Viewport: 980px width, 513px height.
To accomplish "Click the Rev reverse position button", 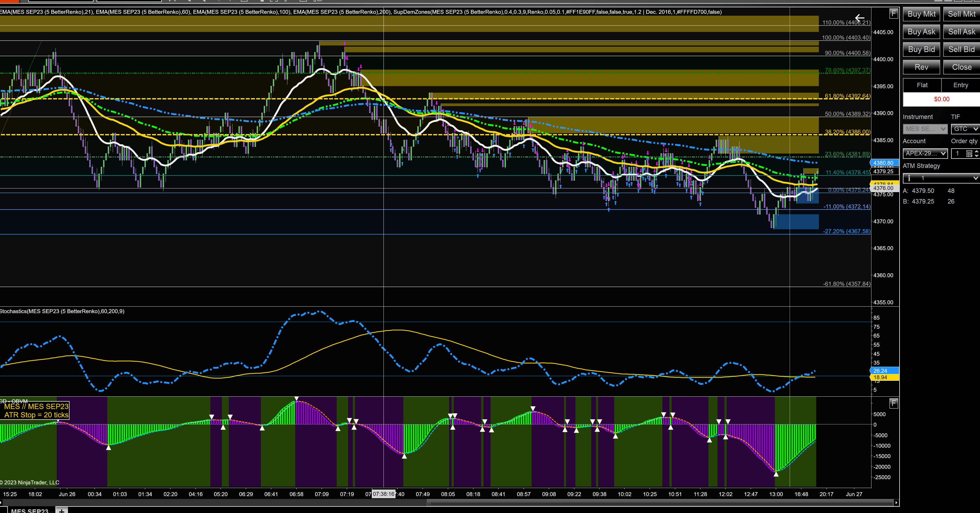I will tap(921, 67).
